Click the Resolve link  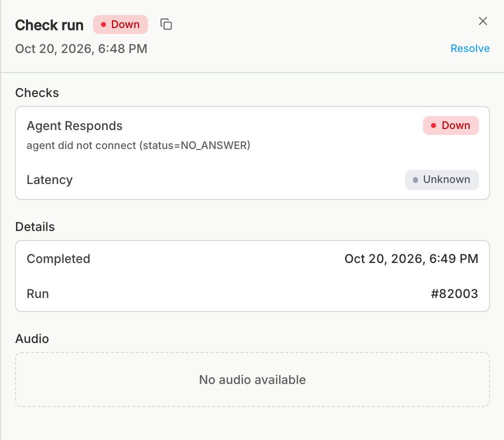(x=470, y=48)
